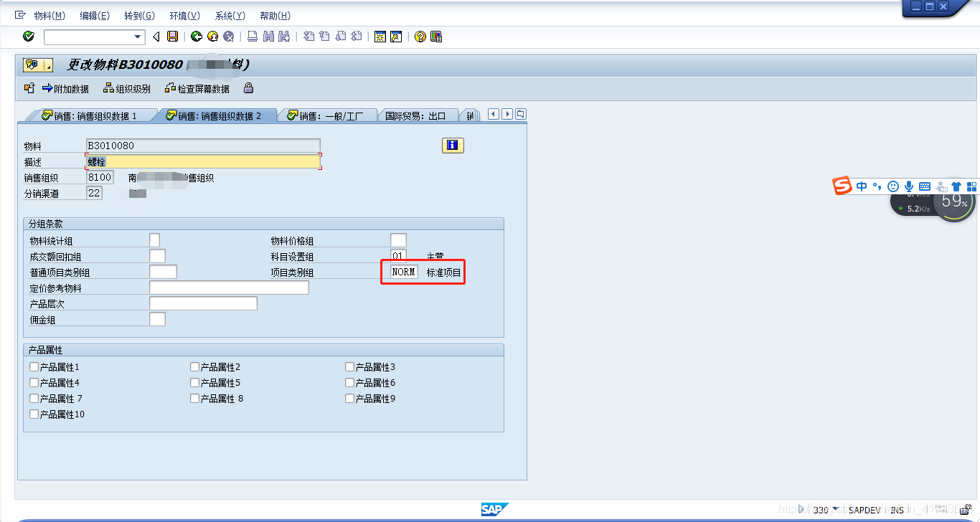Click the Create New Session icon
The width and height of the screenshot is (980, 522).
380,37
